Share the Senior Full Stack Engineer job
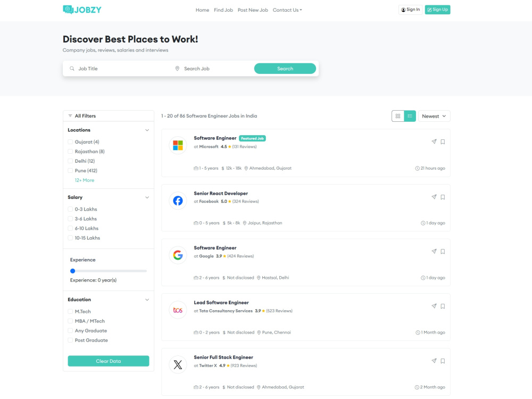This screenshot has height=399, width=532. click(434, 361)
